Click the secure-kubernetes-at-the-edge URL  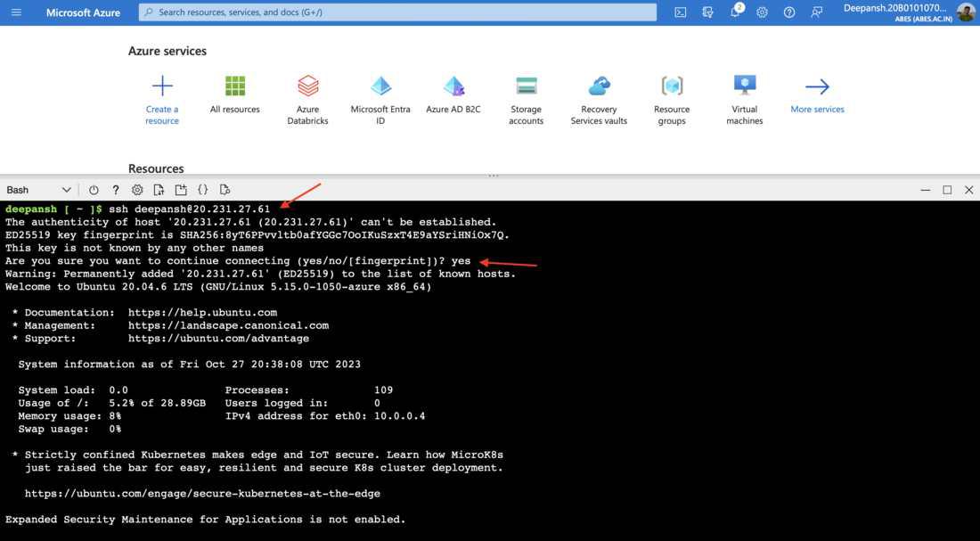[202, 494]
